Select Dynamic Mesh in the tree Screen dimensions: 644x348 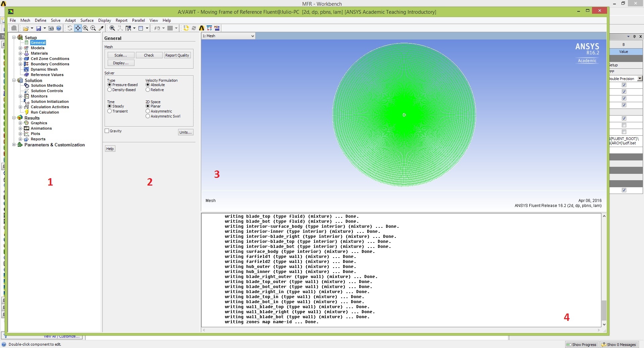(44, 69)
